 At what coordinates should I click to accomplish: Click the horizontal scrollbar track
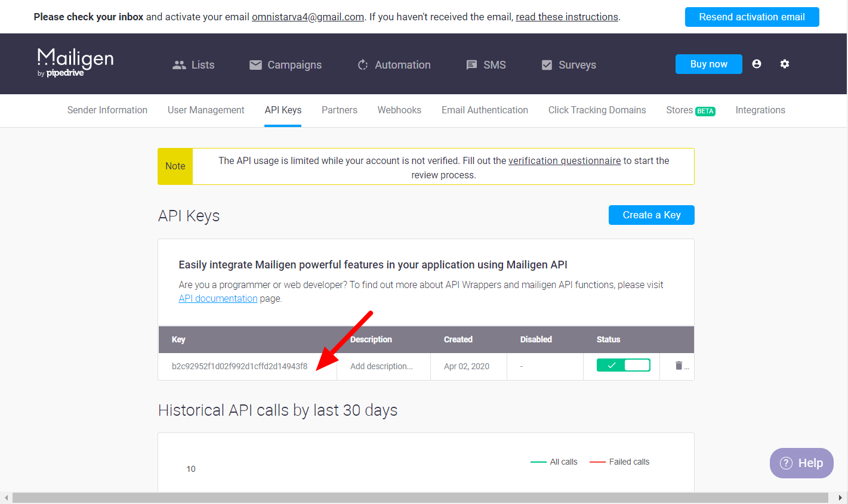tap(420, 498)
